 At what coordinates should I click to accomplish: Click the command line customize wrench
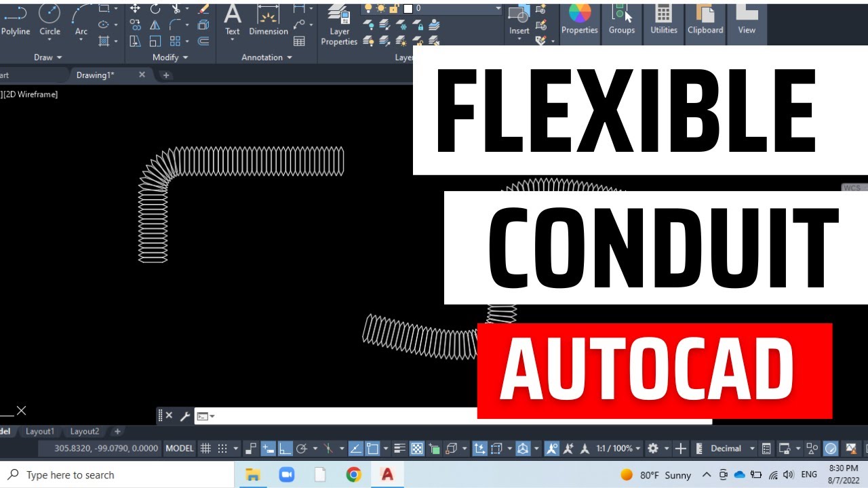184,416
